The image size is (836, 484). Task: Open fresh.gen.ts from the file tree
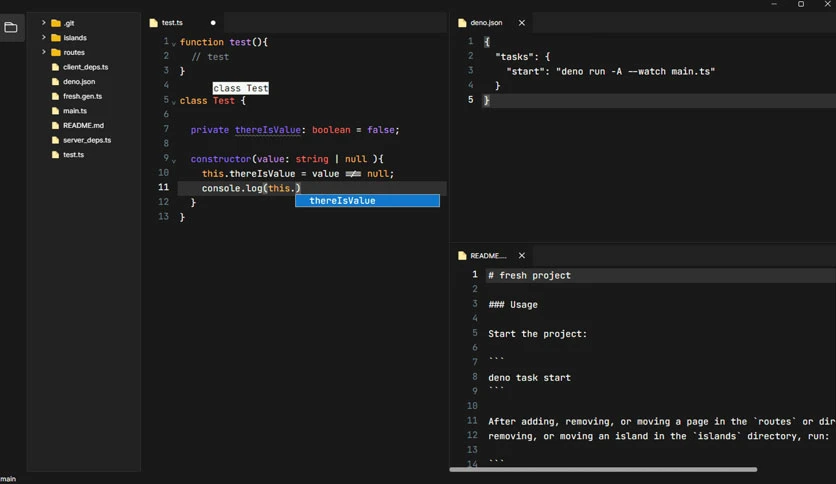pyautogui.click(x=82, y=96)
